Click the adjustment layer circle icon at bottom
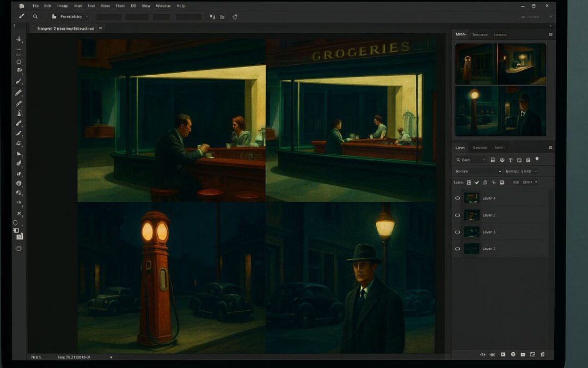Screen dimensions: 588x368 (513, 354)
